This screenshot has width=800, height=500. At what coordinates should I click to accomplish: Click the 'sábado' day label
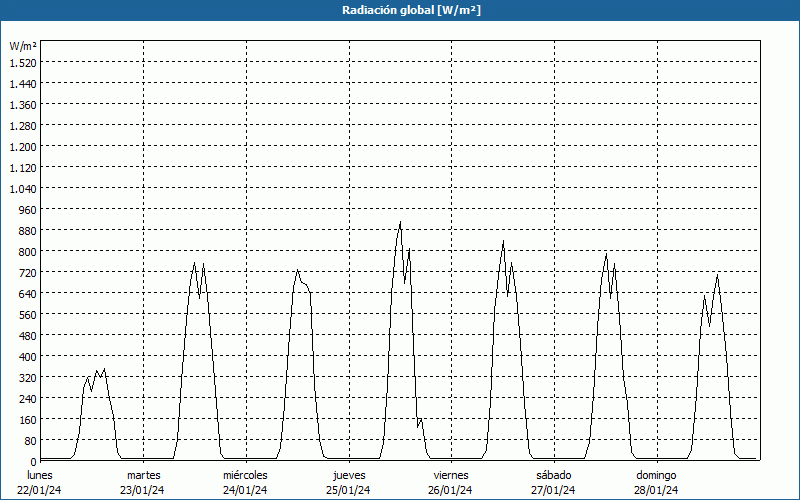pyautogui.click(x=554, y=475)
